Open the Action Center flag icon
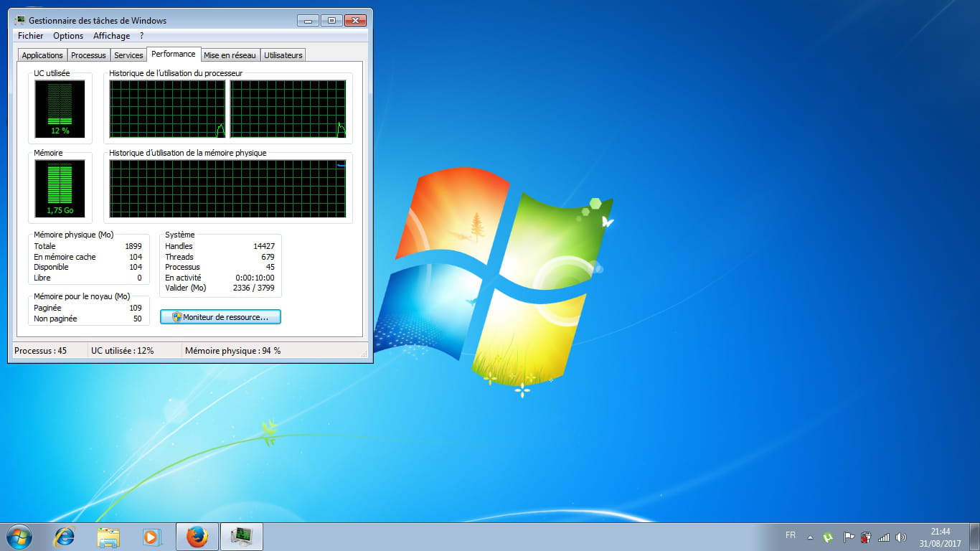 click(x=848, y=537)
